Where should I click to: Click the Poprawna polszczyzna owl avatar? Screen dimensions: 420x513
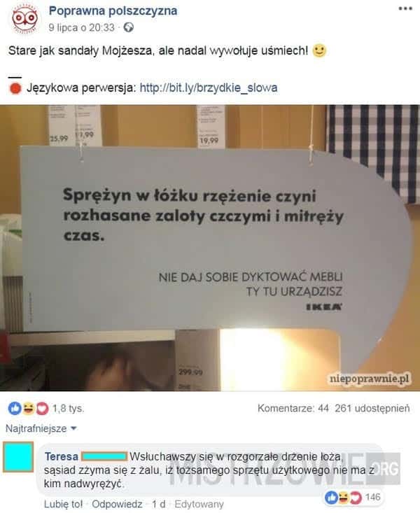(24, 19)
